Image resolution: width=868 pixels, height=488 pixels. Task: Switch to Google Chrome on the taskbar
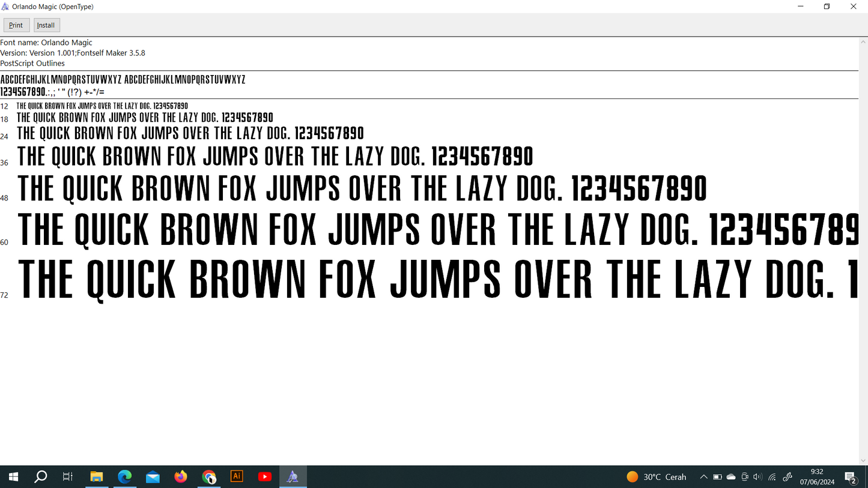pyautogui.click(x=209, y=477)
